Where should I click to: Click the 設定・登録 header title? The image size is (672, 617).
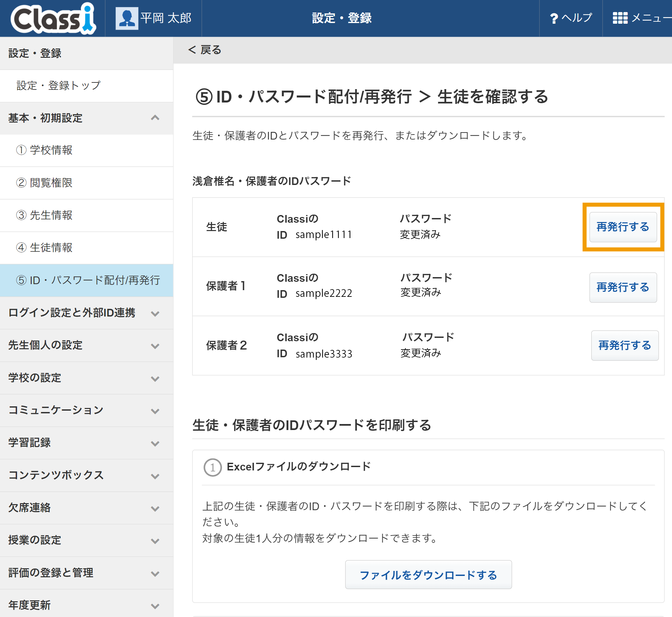[342, 18]
